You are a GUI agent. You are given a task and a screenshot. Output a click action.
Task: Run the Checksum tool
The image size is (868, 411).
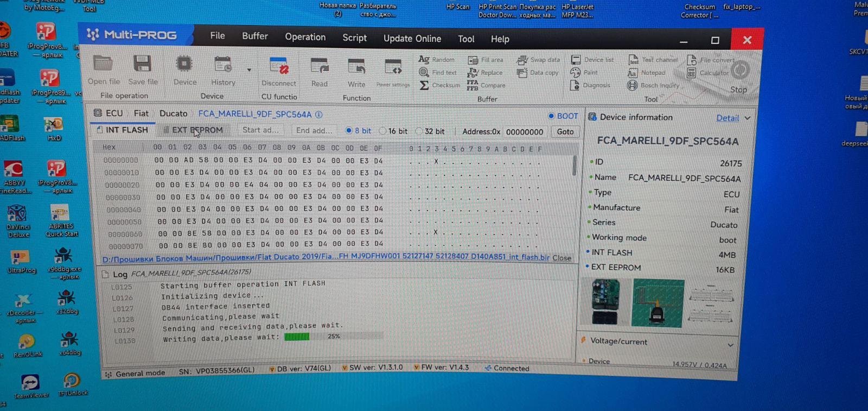click(x=440, y=85)
